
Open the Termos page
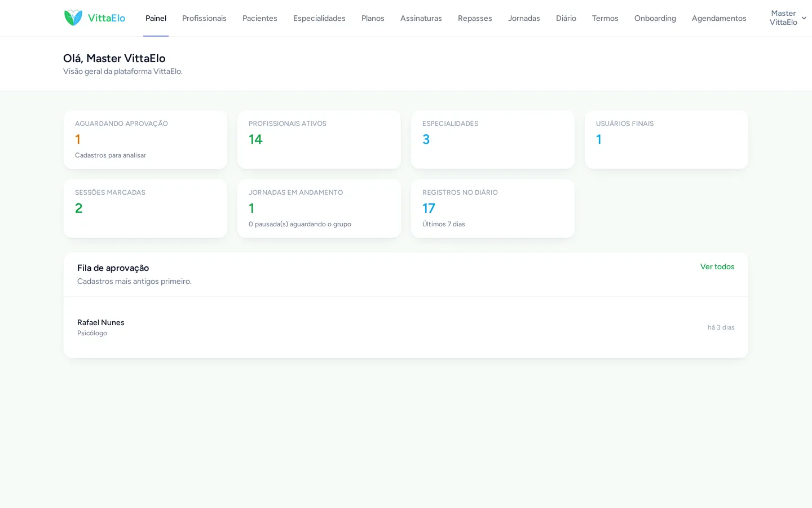point(605,18)
